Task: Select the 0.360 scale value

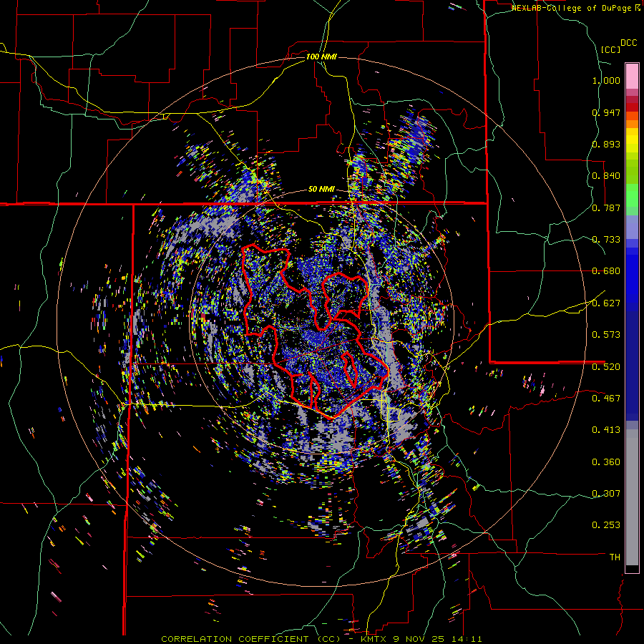Action: tap(606, 462)
